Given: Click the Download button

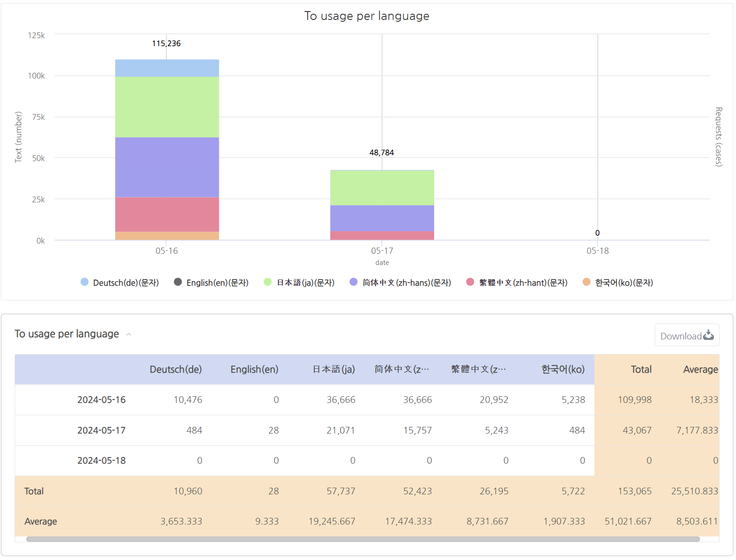Looking at the screenshot, I should point(687,335).
